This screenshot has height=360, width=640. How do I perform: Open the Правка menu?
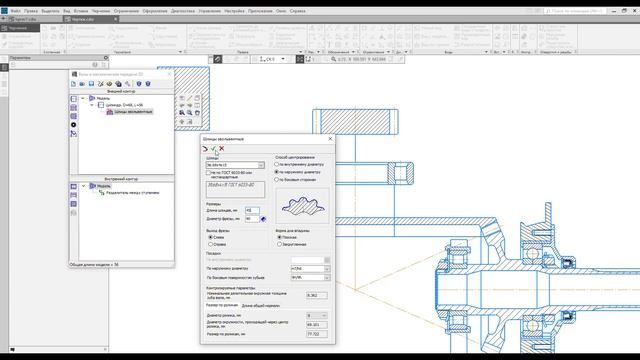[31, 11]
